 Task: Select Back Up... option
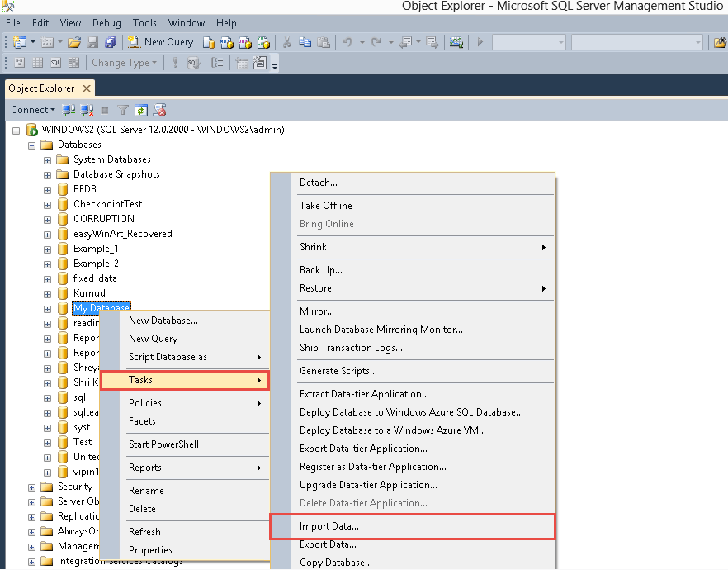pyautogui.click(x=413, y=270)
